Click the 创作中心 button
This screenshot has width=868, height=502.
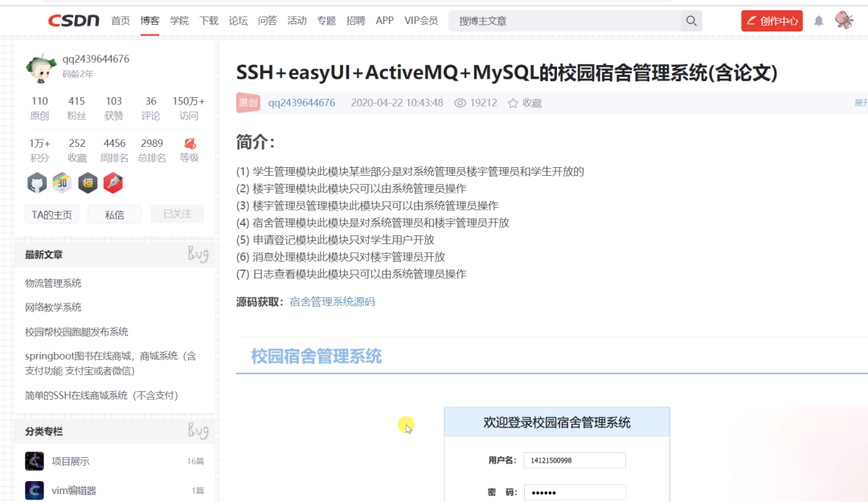click(x=772, y=21)
